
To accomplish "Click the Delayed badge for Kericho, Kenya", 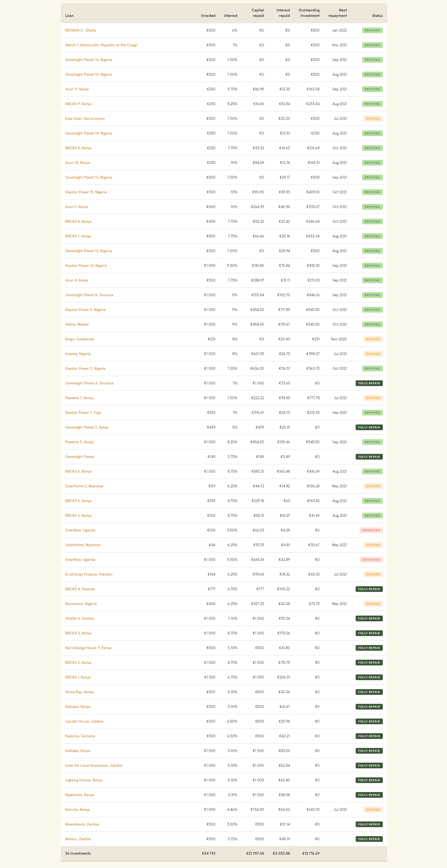I will (x=372, y=810).
